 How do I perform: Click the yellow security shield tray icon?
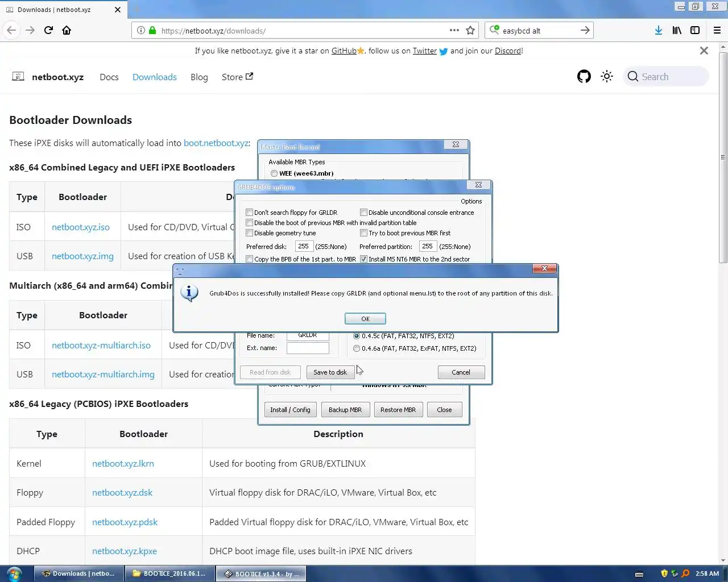click(664, 573)
